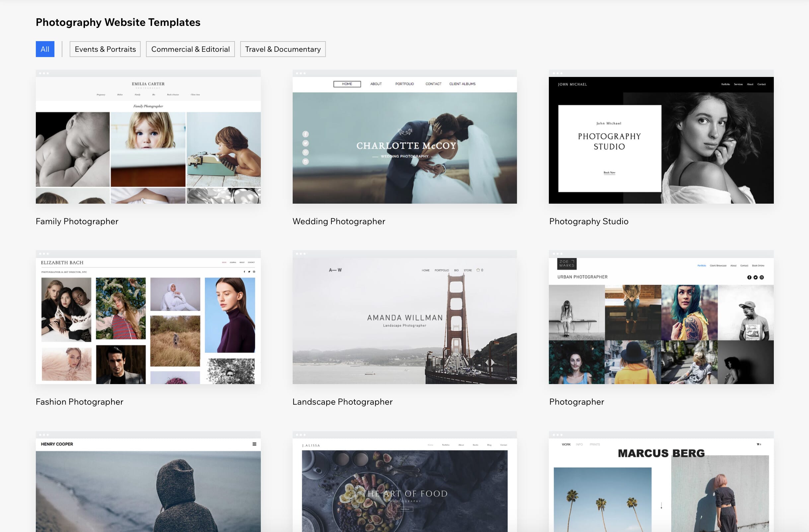Click STORE in the Amanda Willman preview nav

(468, 270)
